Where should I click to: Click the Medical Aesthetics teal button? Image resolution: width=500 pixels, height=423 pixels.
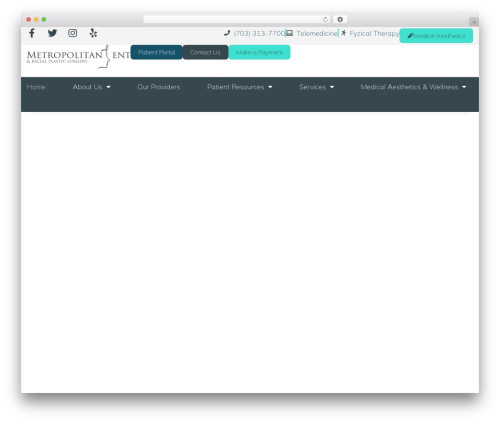pyautogui.click(x=436, y=36)
